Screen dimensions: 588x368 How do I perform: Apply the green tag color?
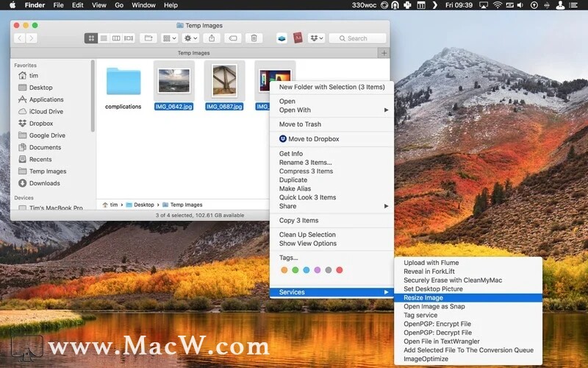(x=295, y=270)
